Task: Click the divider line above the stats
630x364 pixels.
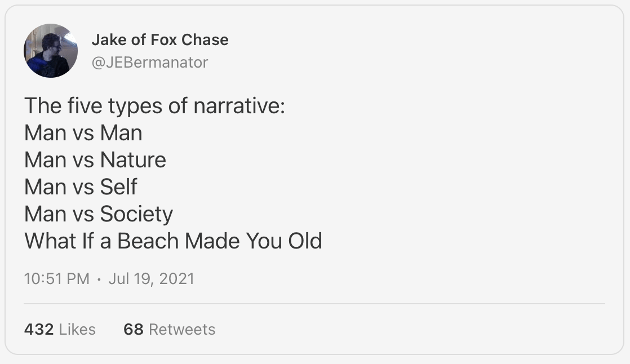Action: click(x=314, y=304)
